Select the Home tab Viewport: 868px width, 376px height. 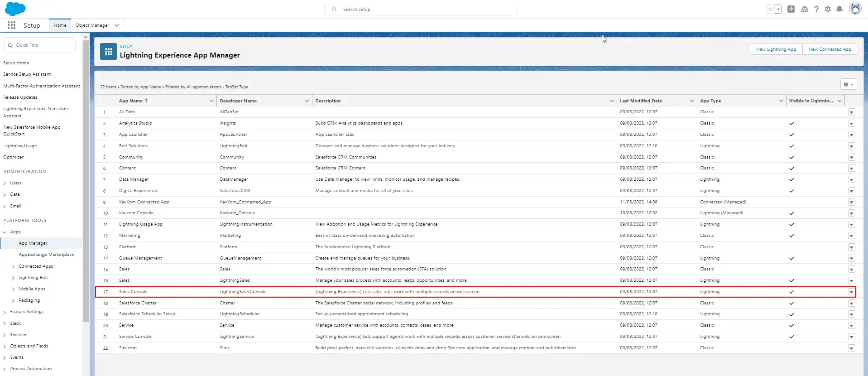point(60,25)
